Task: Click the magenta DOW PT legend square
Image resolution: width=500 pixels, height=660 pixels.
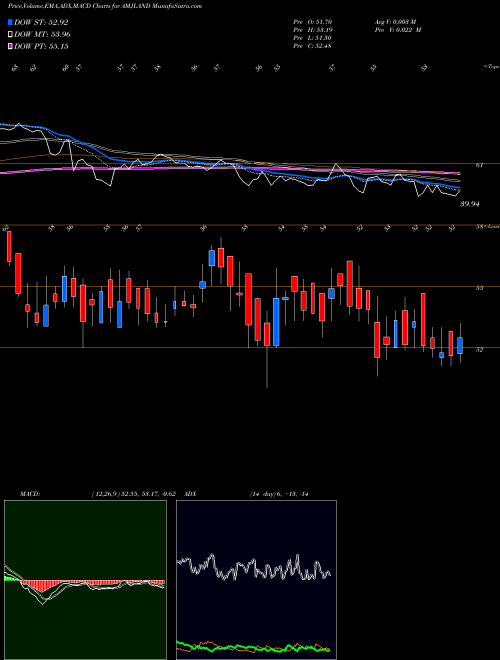Action: pos(11,46)
